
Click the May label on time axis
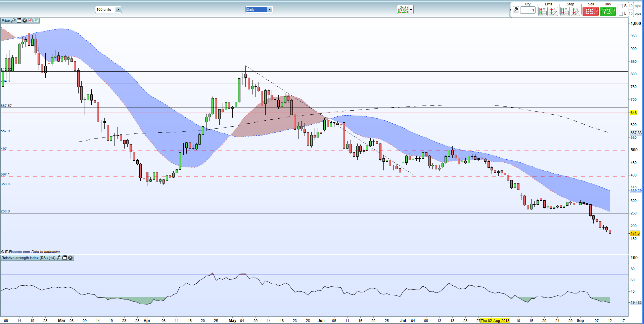(x=232, y=321)
